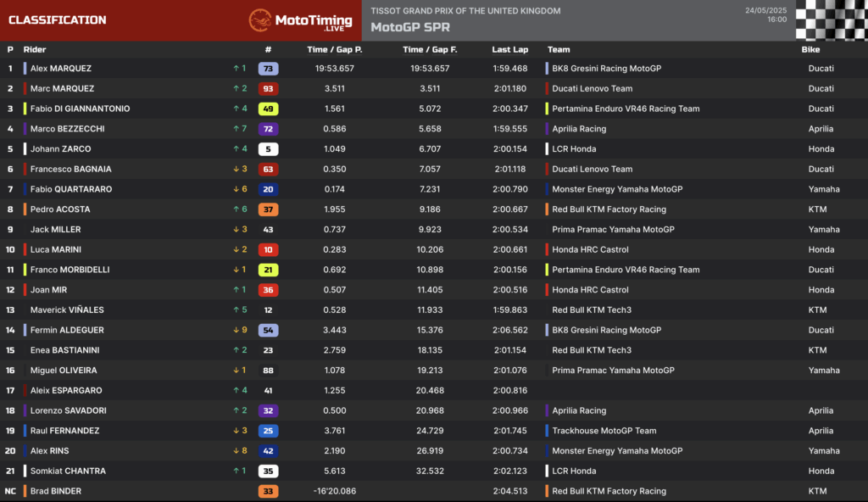Select rider number badge 54

coord(268,330)
